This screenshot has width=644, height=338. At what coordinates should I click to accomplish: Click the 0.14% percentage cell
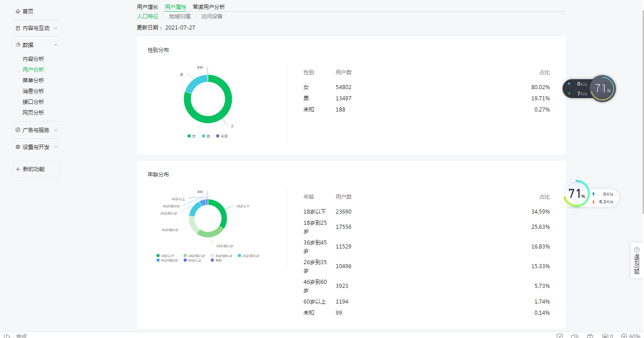tap(542, 313)
